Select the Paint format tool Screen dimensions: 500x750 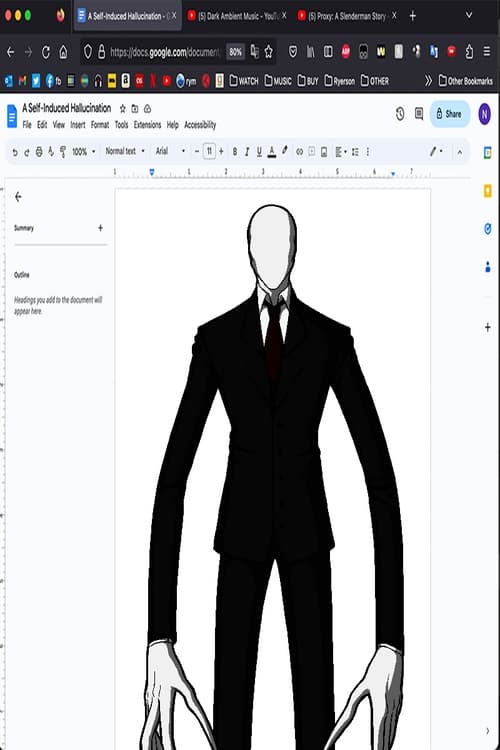coord(63,152)
